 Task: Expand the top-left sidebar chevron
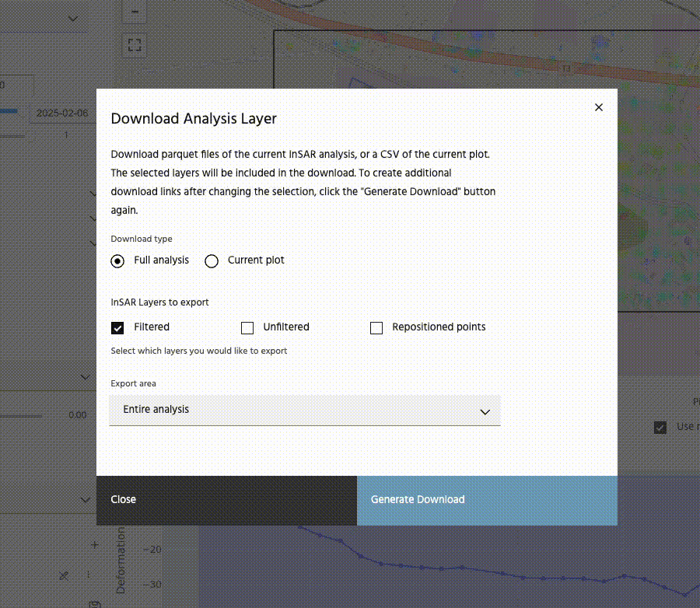[x=73, y=19]
